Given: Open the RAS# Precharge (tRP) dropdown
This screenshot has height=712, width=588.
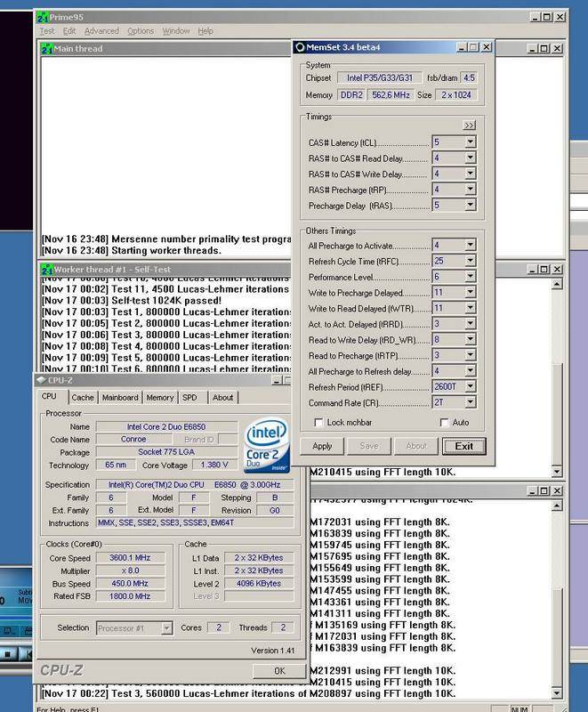Looking at the screenshot, I should pos(471,190).
